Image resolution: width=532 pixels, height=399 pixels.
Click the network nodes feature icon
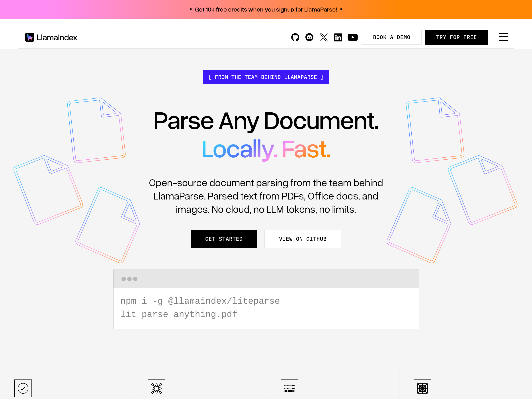click(x=156, y=388)
